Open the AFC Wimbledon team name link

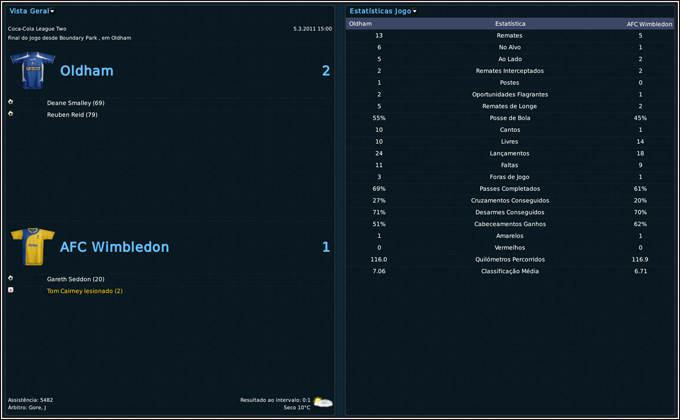click(x=114, y=246)
